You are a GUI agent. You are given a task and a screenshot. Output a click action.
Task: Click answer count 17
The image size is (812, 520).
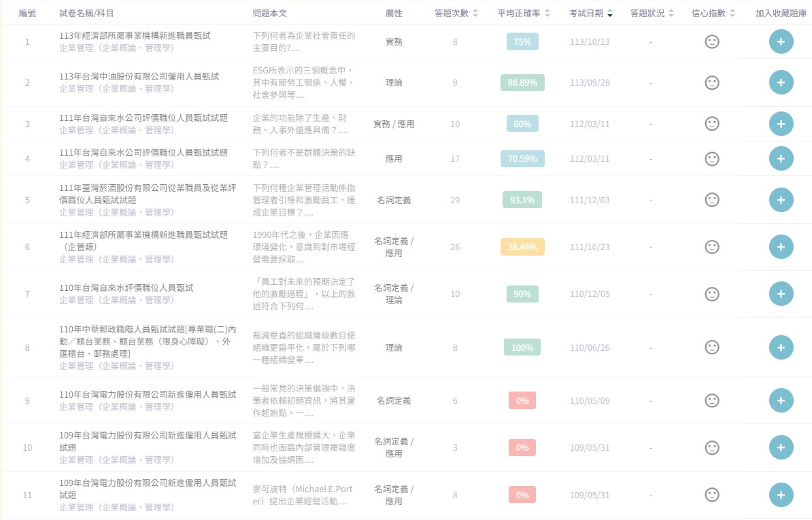455,159
